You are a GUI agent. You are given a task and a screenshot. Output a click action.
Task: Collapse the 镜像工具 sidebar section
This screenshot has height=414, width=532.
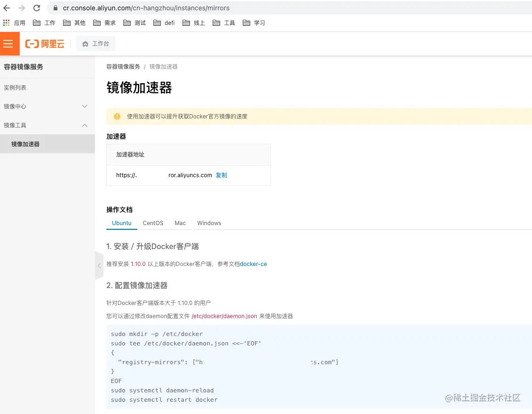47,125
